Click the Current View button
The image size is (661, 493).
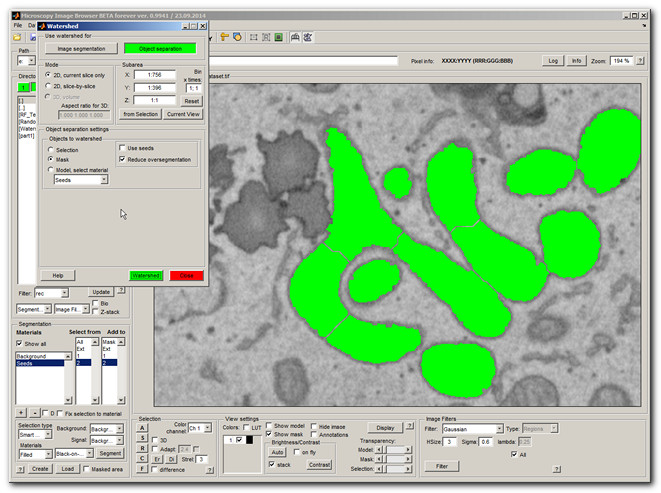[x=184, y=114]
